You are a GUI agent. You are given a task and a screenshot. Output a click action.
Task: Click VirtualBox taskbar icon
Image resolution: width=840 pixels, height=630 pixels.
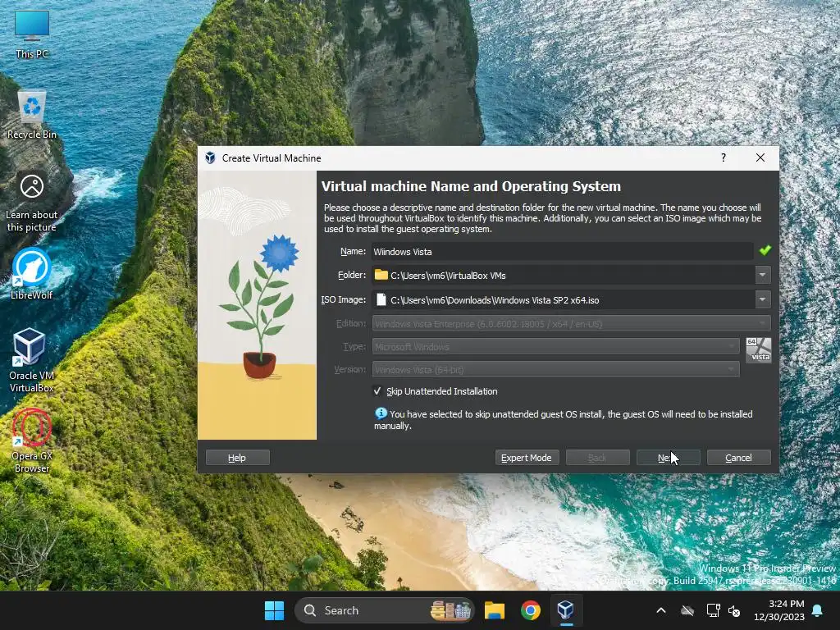(x=566, y=610)
